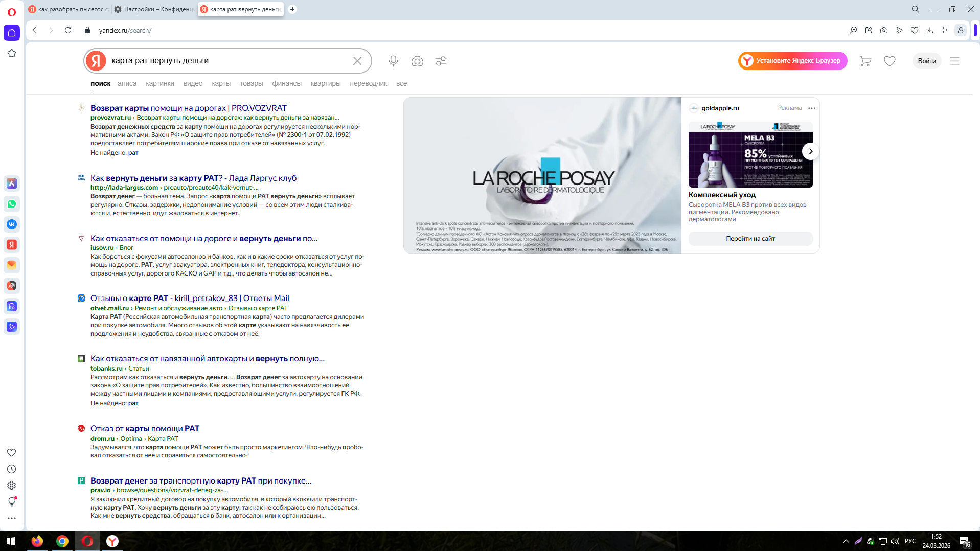This screenshot has height=551, width=980.
Task: Click in the Yandex search query field
Action: 228,61
